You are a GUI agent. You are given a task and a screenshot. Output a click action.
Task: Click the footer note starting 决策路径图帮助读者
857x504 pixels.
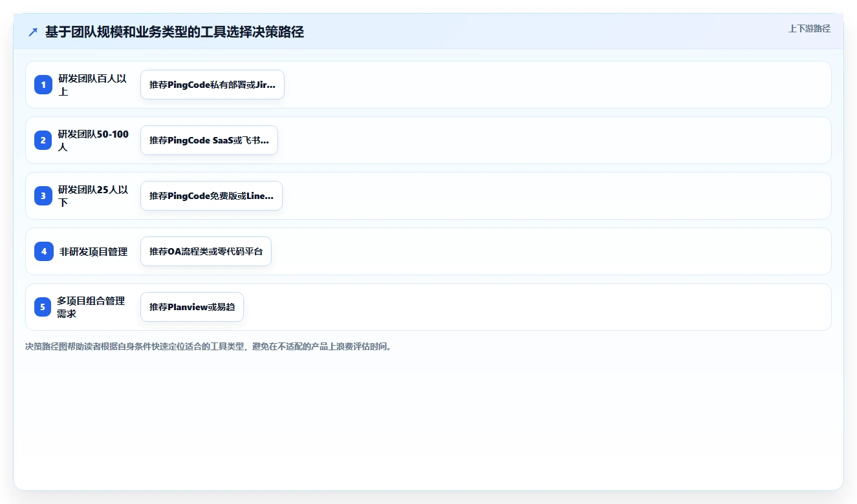point(208,346)
